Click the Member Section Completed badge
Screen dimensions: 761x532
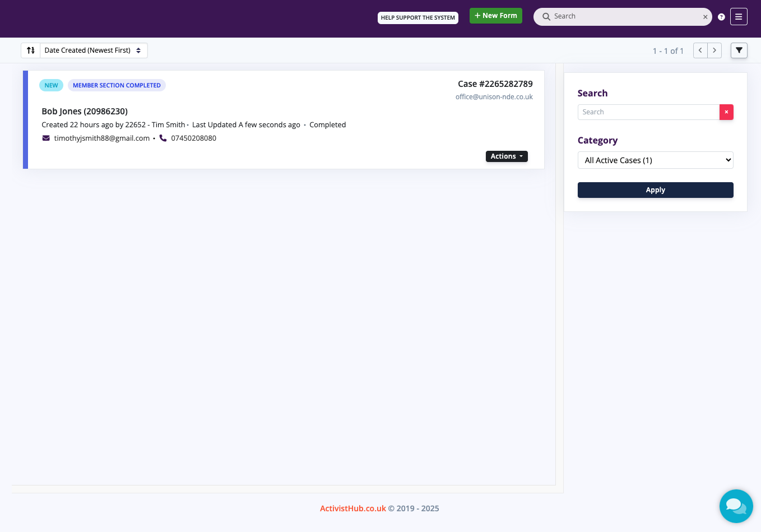pyautogui.click(x=117, y=85)
